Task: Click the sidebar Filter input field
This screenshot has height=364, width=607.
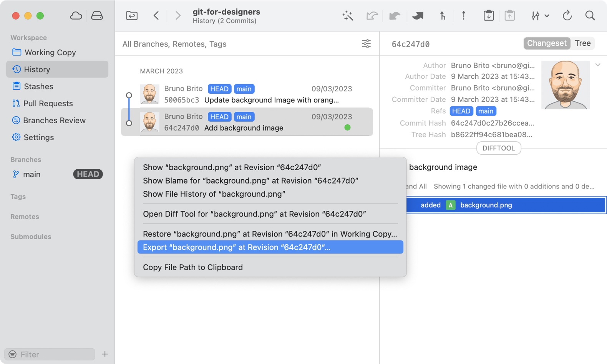Action: tap(54, 354)
